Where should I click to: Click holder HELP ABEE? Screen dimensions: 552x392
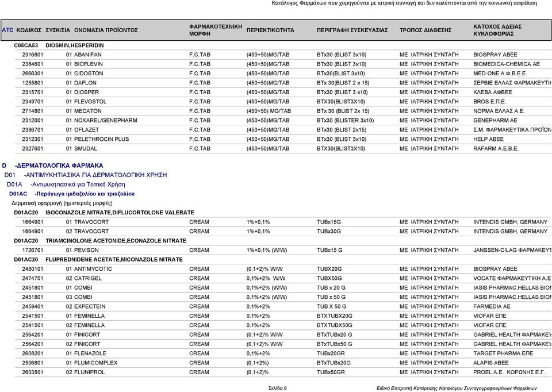488,139
